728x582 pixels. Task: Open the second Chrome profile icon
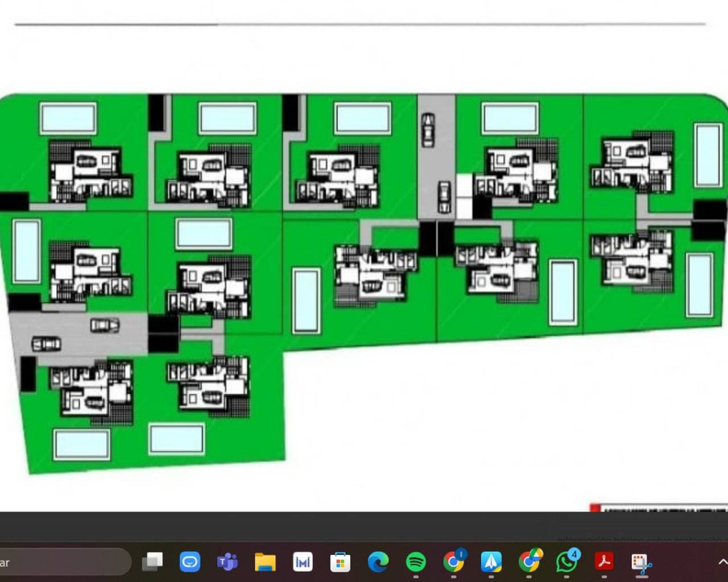(x=529, y=562)
